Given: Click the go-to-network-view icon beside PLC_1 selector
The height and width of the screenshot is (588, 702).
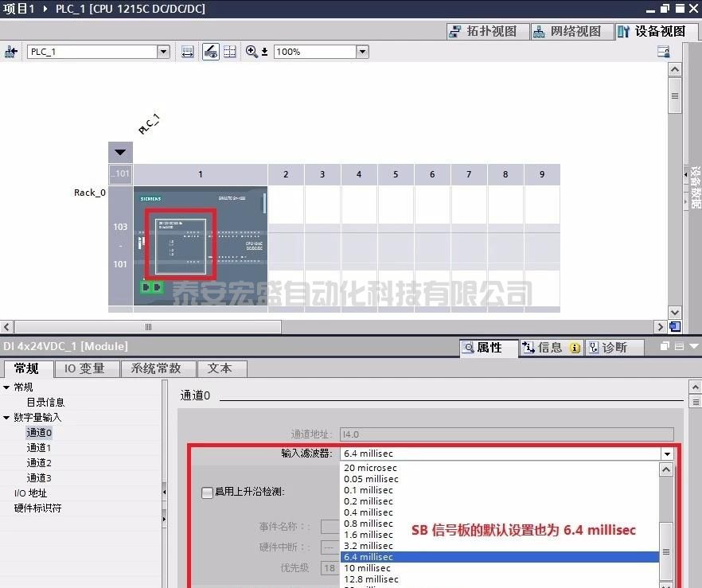Looking at the screenshot, I should point(11,52).
